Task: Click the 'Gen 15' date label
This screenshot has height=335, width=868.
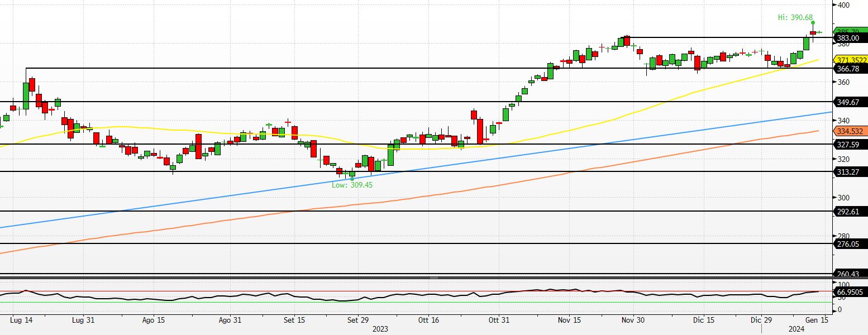Action: [816, 320]
